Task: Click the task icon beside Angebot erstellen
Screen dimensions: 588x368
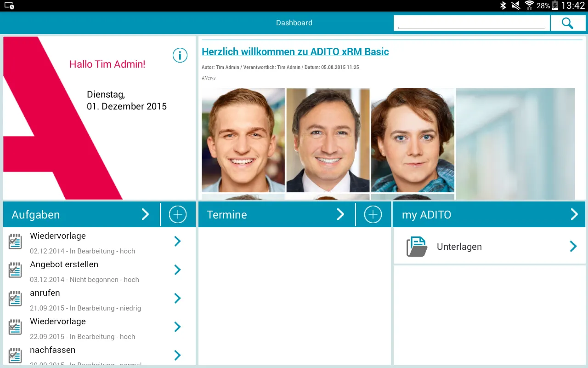Action: point(15,270)
